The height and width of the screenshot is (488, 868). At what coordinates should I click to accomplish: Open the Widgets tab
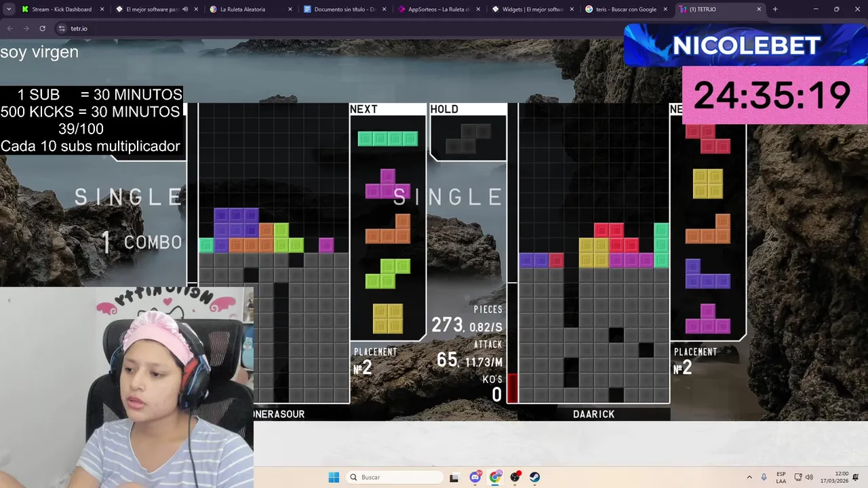click(532, 9)
